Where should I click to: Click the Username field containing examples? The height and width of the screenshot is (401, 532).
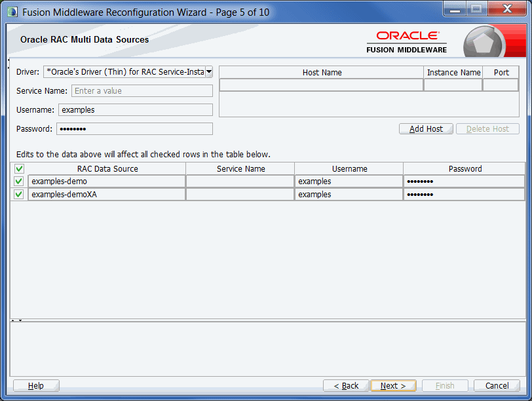click(x=136, y=110)
